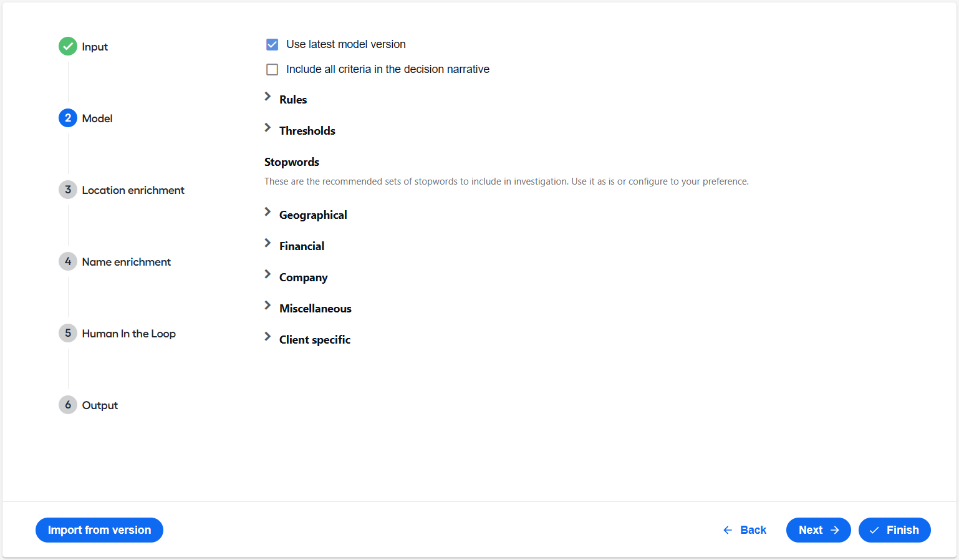The image size is (959, 560).
Task: Proceed with the Next button
Action: point(819,530)
